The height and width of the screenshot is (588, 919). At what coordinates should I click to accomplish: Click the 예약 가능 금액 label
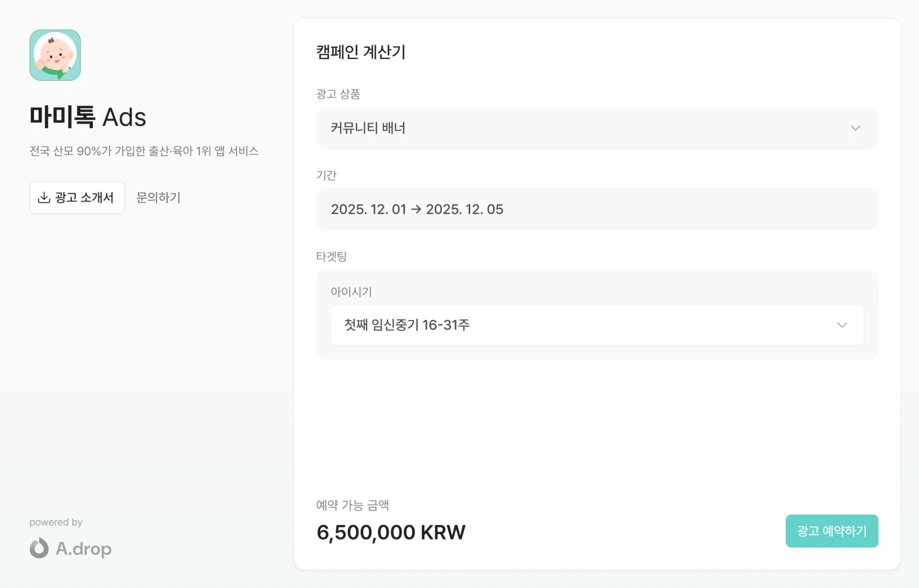pos(352,505)
